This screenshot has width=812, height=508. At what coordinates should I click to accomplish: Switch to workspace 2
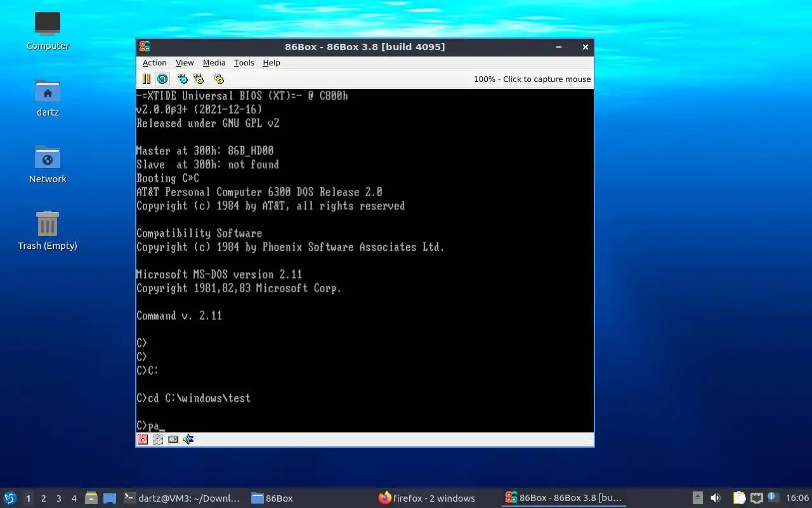tap(44, 498)
